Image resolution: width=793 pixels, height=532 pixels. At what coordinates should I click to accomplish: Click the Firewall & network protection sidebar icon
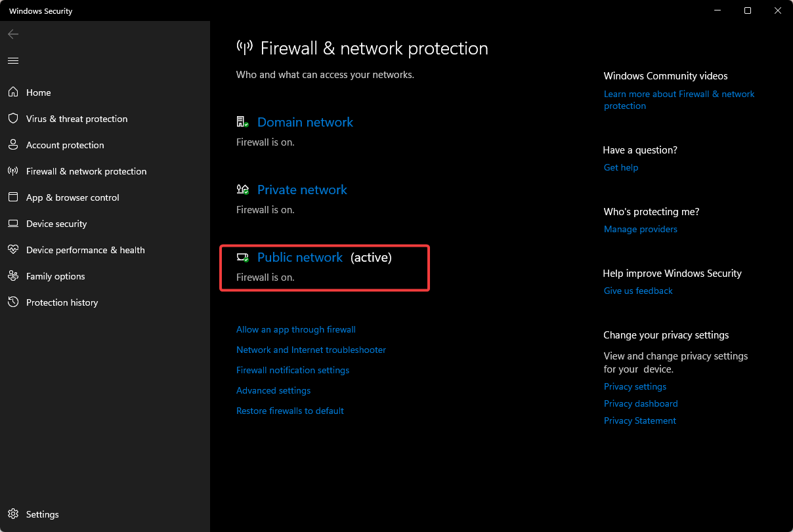13,171
